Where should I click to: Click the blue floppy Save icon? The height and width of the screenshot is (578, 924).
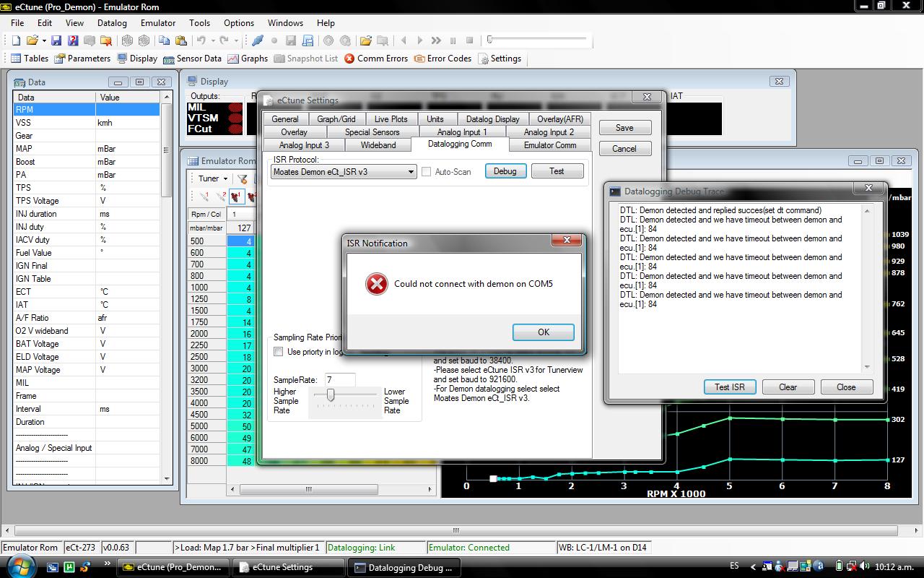[56, 40]
